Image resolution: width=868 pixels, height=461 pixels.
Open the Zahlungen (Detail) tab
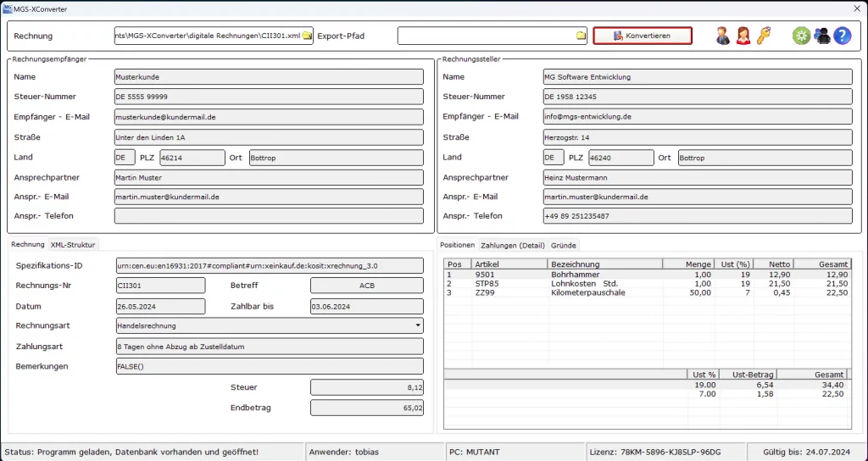[x=512, y=245]
